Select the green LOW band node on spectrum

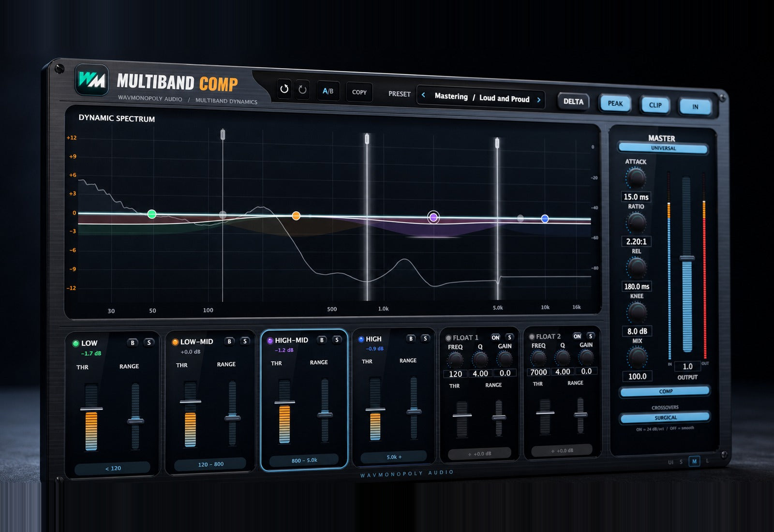click(151, 214)
